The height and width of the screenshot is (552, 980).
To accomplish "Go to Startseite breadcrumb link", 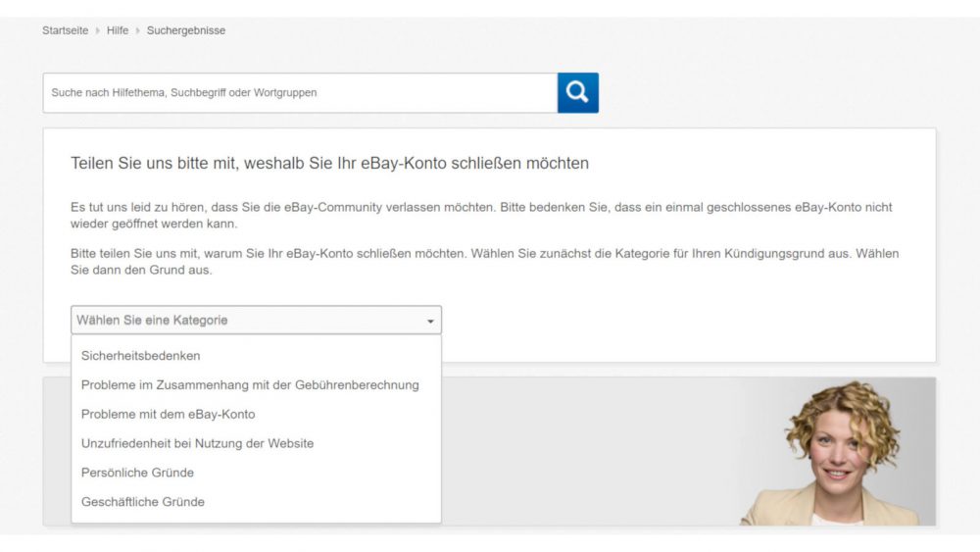I will pyautogui.click(x=65, y=30).
